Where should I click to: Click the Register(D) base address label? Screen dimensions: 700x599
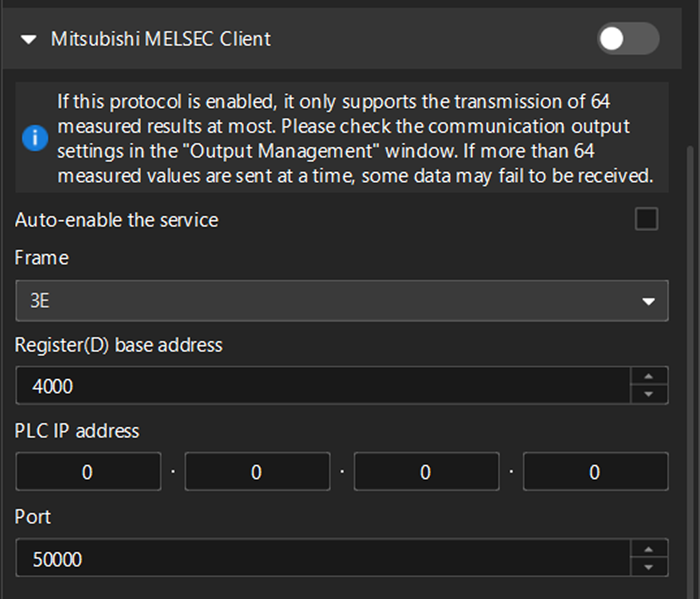pyautogui.click(x=118, y=345)
